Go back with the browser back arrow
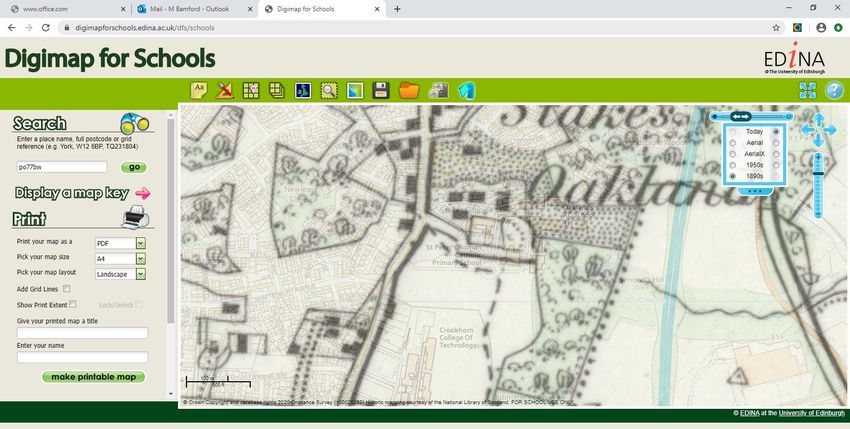 [x=11, y=28]
